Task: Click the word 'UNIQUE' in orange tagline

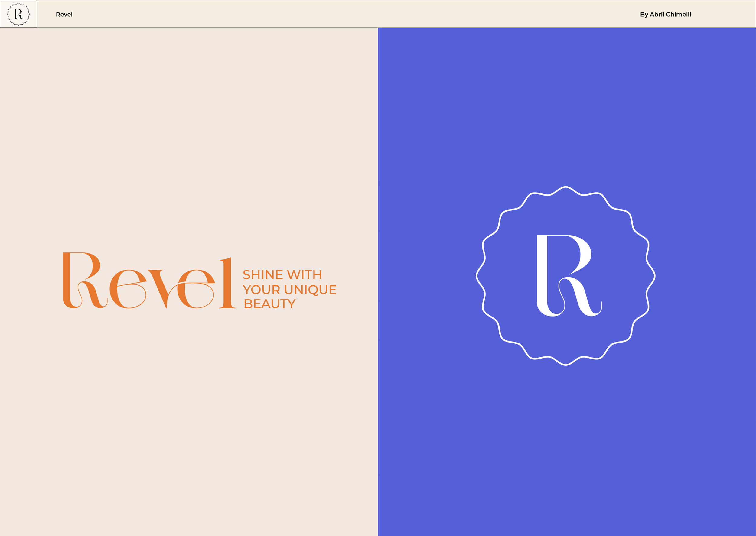Action: coord(310,289)
